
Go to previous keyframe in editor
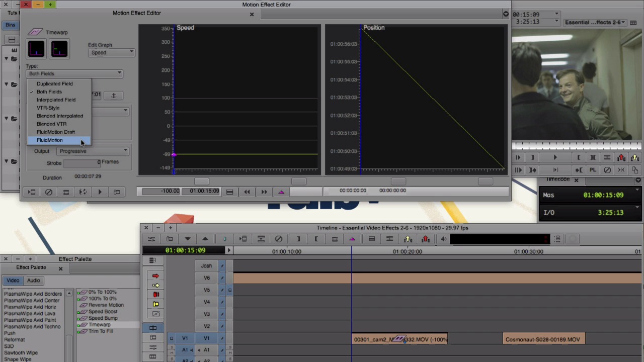(247, 192)
